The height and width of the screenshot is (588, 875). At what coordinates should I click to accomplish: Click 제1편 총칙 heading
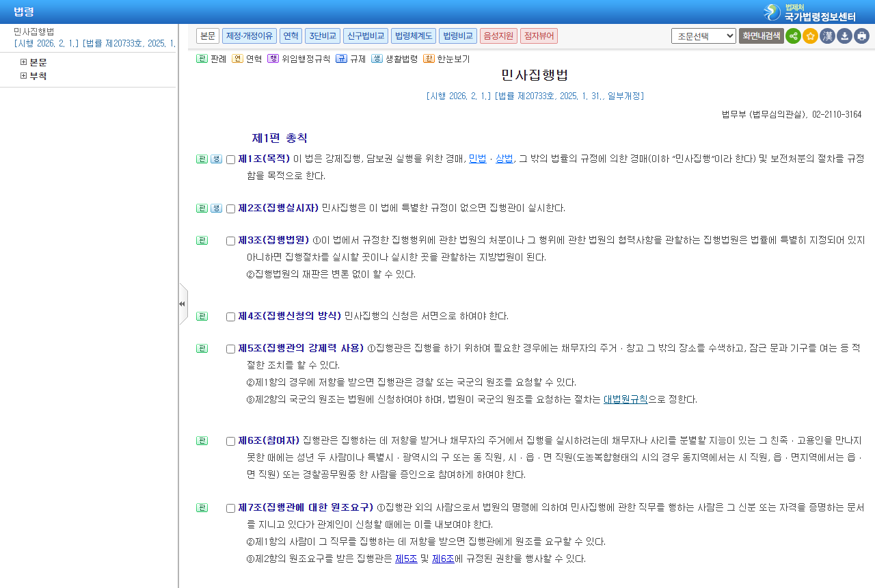pyautogui.click(x=280, y=138)
